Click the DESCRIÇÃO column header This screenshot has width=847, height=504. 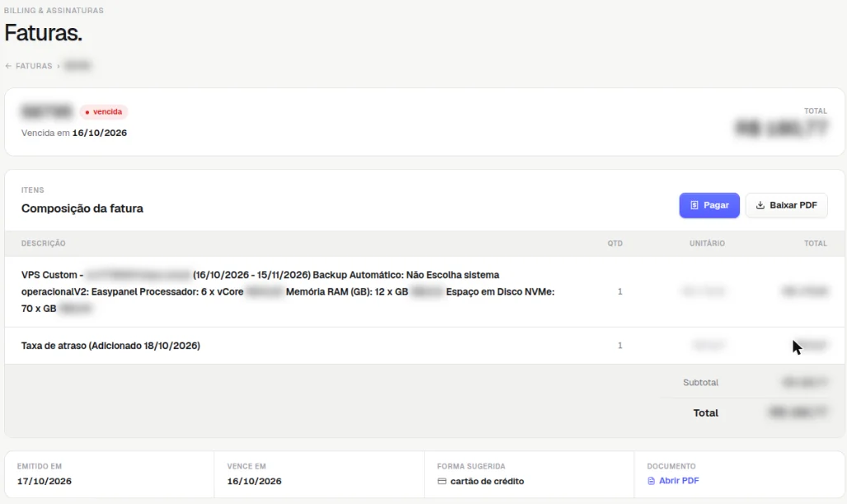point(43,243)
